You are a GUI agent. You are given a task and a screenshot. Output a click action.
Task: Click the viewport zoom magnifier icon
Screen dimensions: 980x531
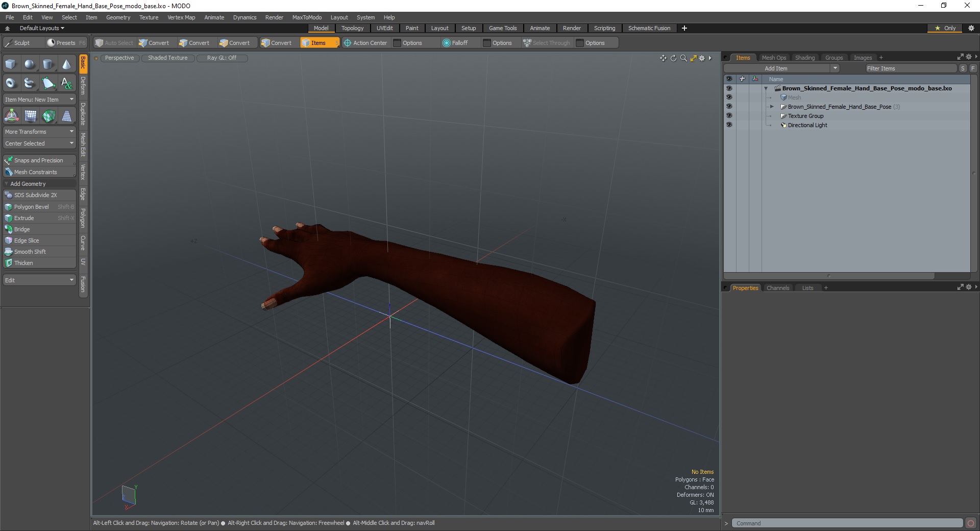[683, 58]
